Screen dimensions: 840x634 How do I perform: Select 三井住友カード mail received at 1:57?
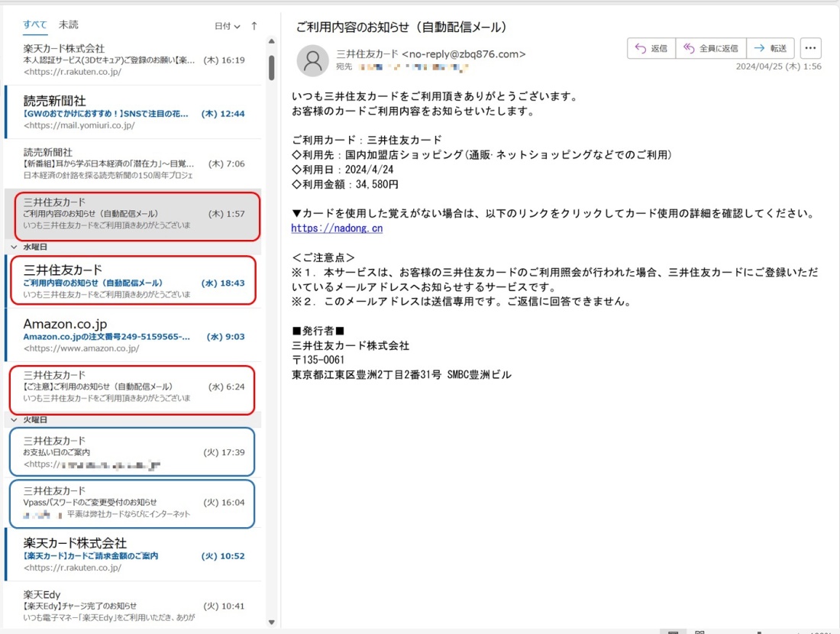point(133,214)
